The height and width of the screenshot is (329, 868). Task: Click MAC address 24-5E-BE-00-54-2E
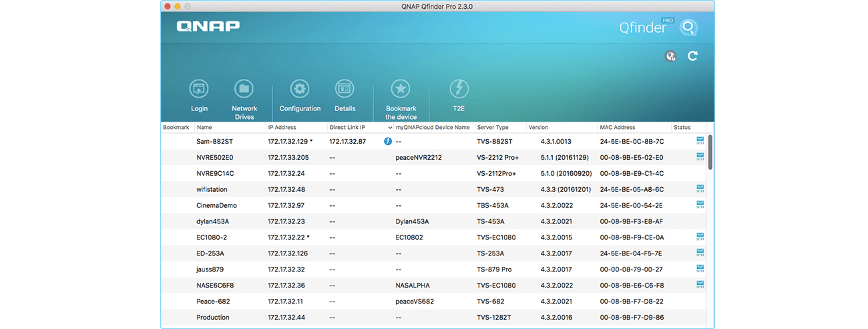coord(632,205)
